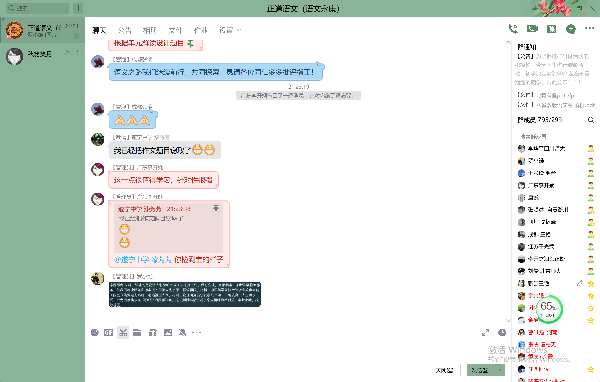600x382 pixels.
Task: Open the screen share icon
Action: 551,29
